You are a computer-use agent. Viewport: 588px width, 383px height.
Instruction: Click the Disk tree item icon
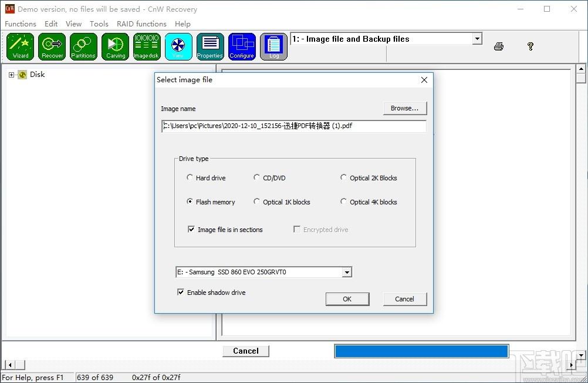click(x=22, y=75)
